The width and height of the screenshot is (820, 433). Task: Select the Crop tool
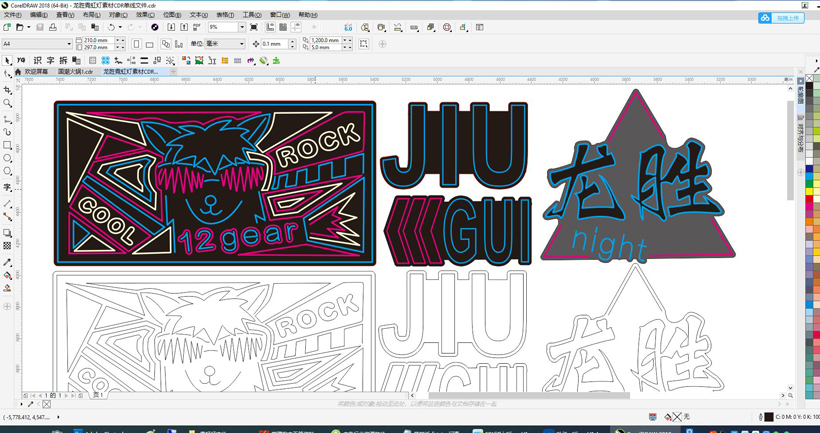coord(7,90)
